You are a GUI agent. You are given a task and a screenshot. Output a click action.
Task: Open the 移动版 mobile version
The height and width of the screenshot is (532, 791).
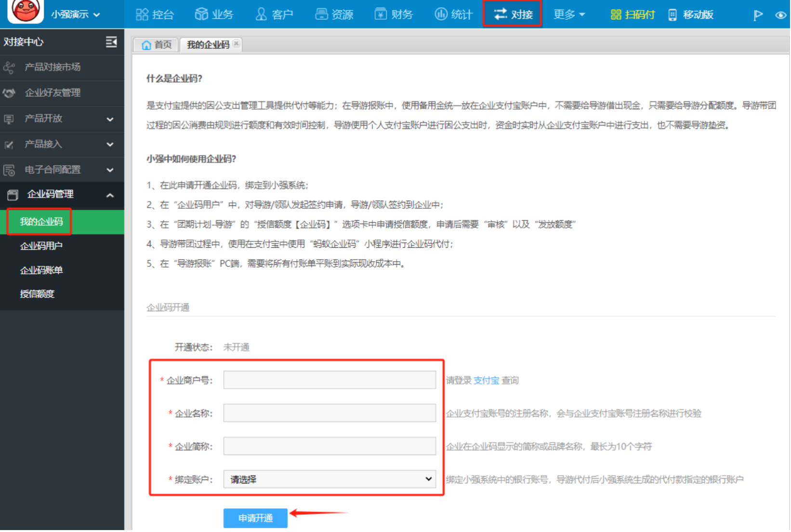[691, 14]
